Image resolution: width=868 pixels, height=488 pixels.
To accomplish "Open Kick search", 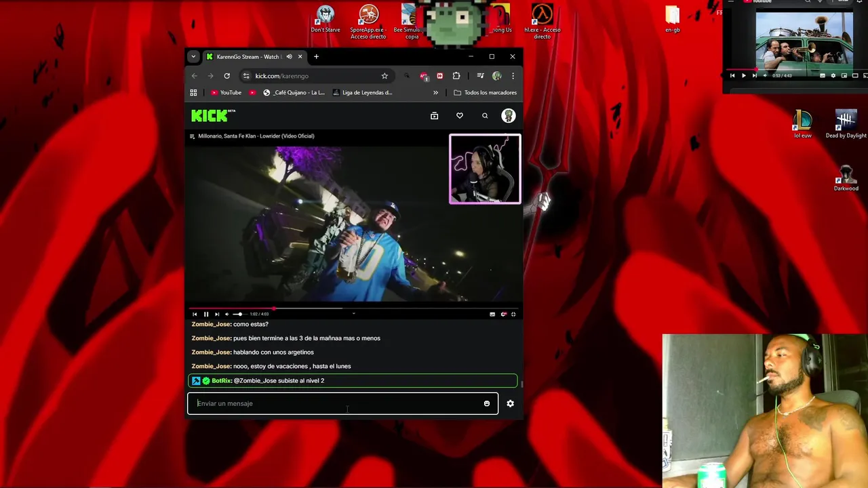I will (485, 116).
